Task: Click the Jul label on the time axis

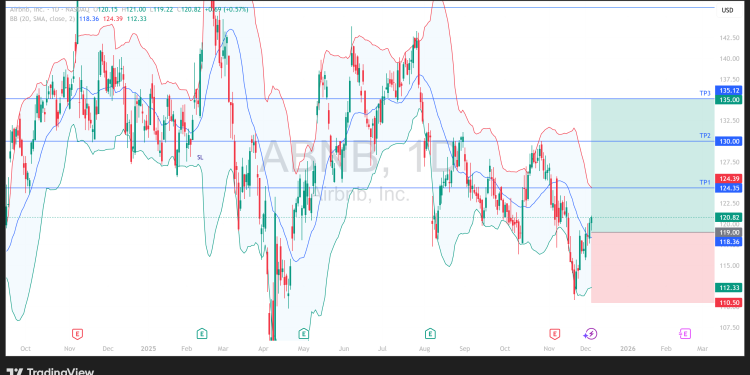Action: (383, 349)
